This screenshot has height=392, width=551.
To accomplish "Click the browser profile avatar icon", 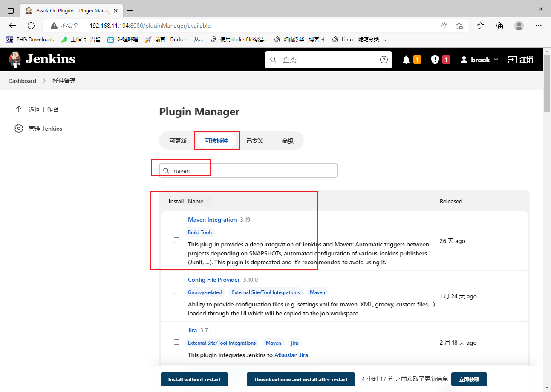I will pos(519,26).
